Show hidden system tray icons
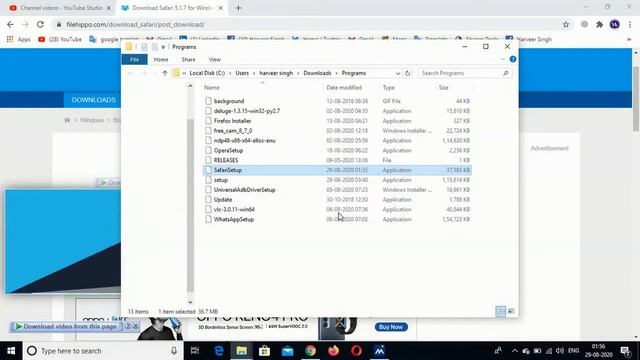Screen dimensions: 640x360 click(x=514, y=351)
